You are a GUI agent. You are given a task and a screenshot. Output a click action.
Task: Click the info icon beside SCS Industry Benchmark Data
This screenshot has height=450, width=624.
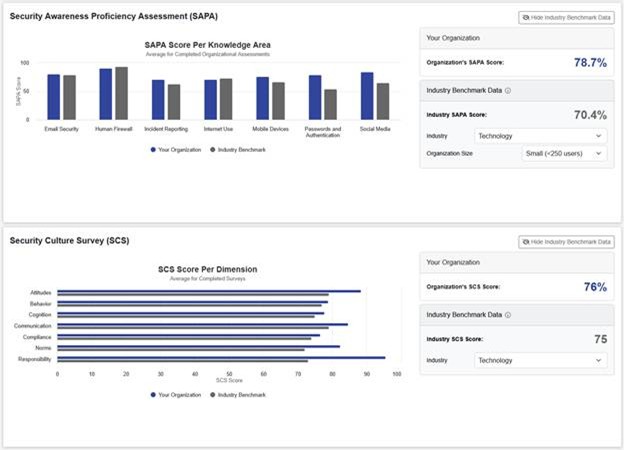click(509, 314)
